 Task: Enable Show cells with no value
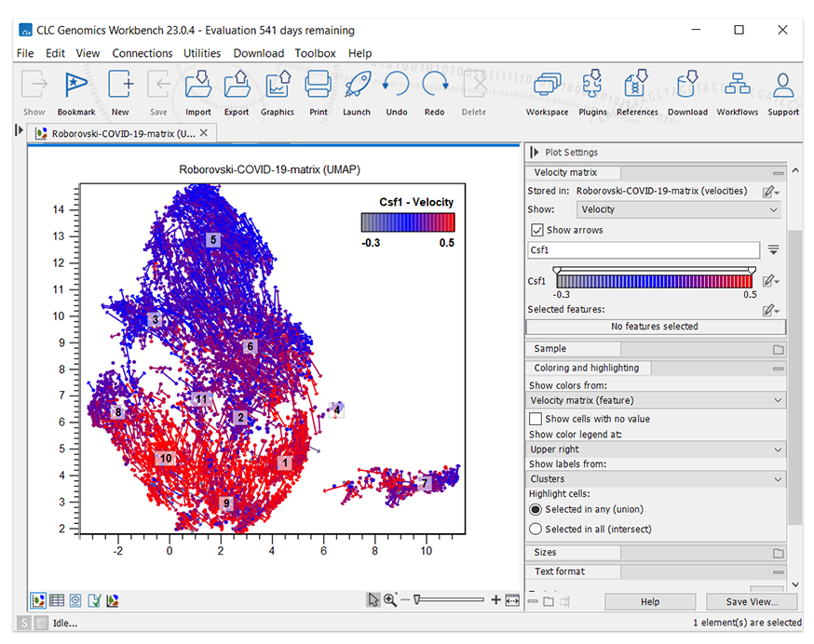pos(536,419)
